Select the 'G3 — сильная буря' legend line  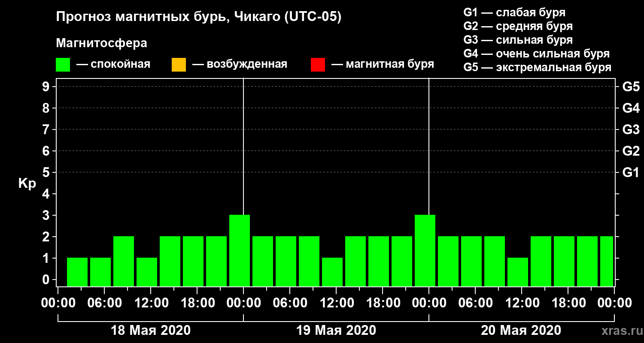click(x=518, y=40)
